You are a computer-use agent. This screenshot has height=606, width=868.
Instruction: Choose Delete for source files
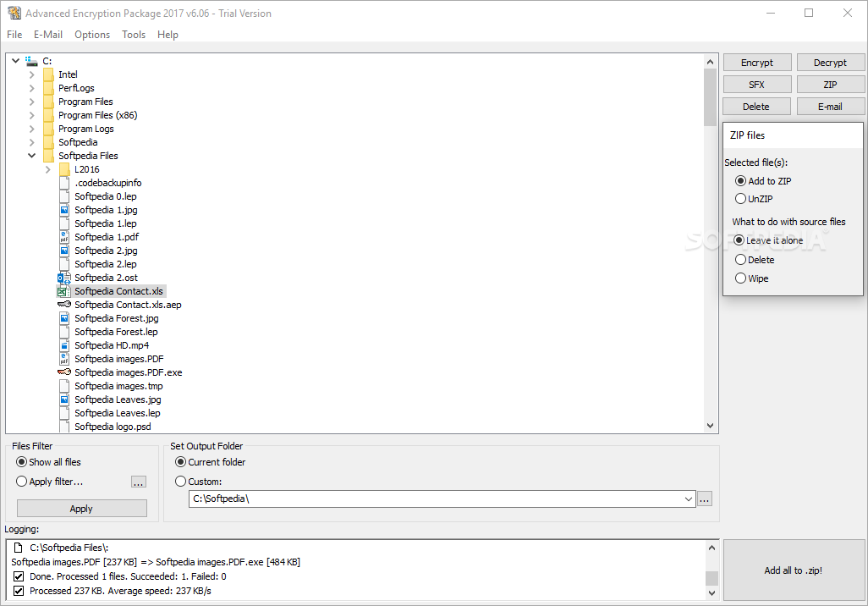click(x=740, y=260)
